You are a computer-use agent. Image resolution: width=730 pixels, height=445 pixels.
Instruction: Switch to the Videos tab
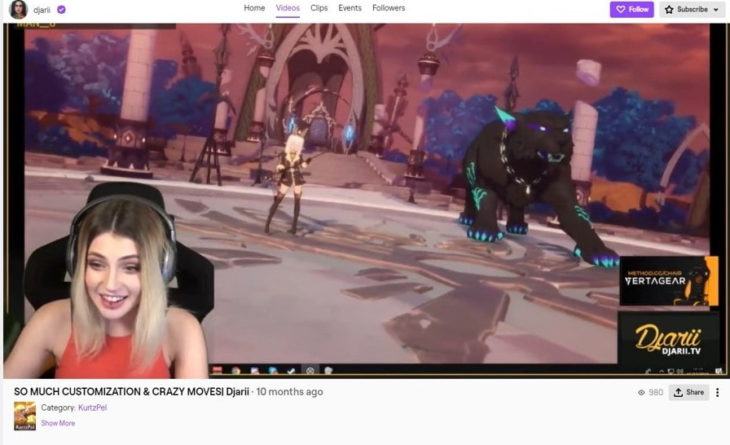[288, 8]
